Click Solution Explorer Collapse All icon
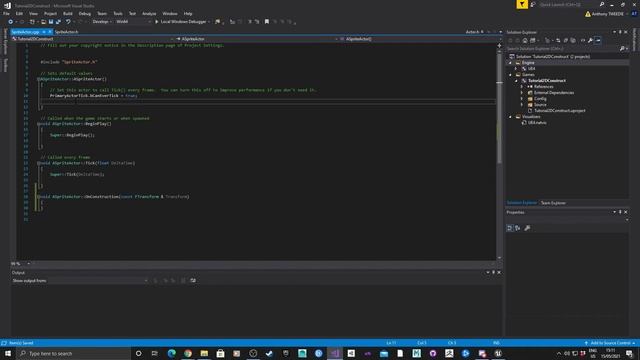 point(566,40)
